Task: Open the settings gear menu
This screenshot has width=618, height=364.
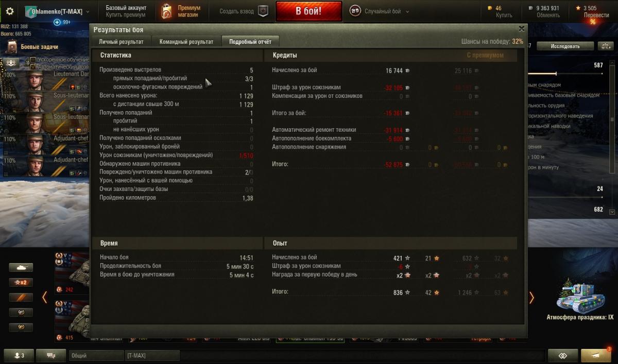Action: 10,11
